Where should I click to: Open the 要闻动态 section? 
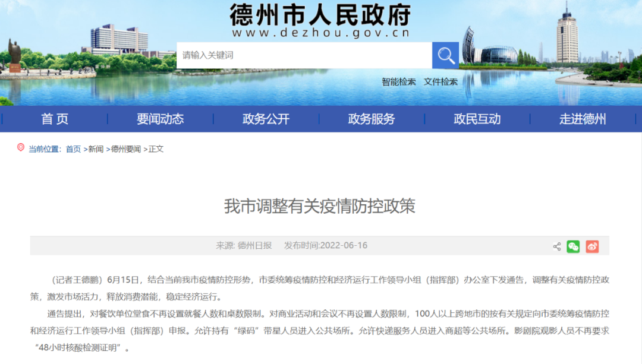click(160, 119)
